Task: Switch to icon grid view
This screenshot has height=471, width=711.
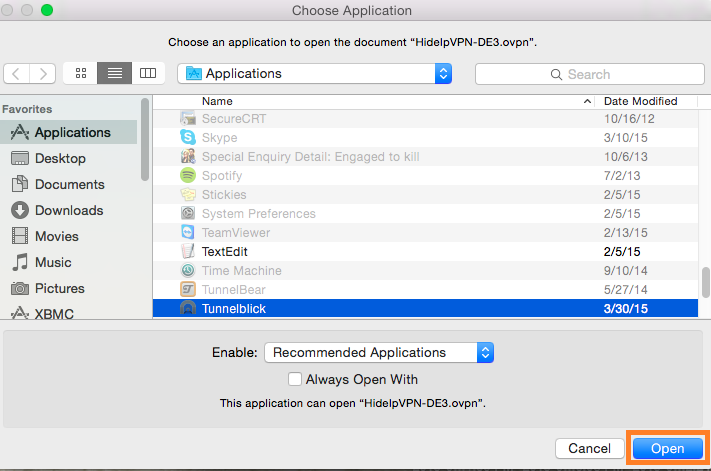Action: click(81, 73)
